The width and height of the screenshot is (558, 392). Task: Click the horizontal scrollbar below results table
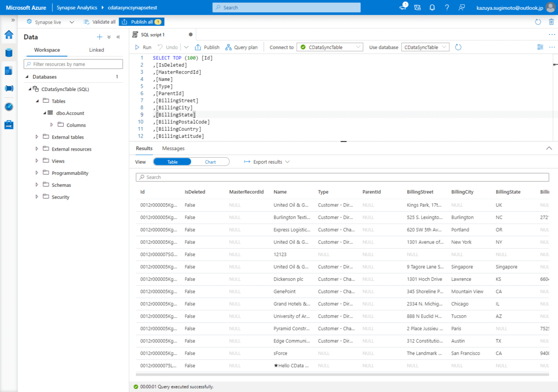click(342, 374)
